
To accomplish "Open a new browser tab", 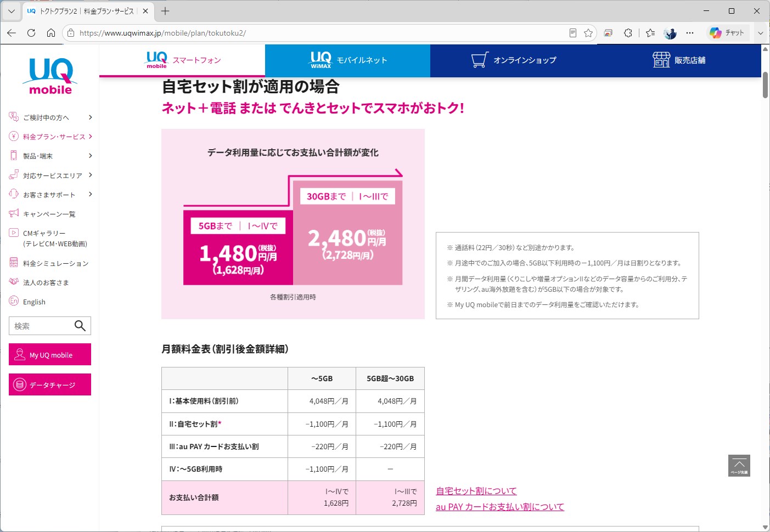I will click(x=165, y=11).
